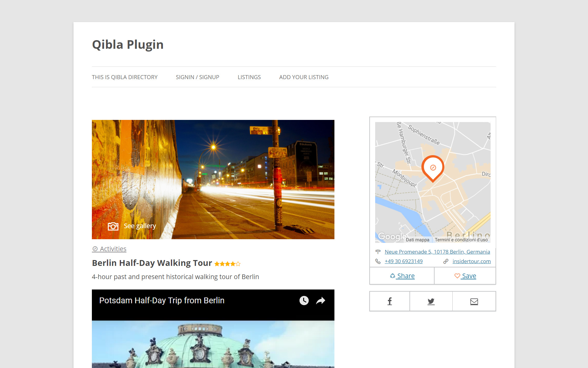Screen dimensions: 588x368
Task: Click the orange map location pin
Action: (x=433, y=169)
